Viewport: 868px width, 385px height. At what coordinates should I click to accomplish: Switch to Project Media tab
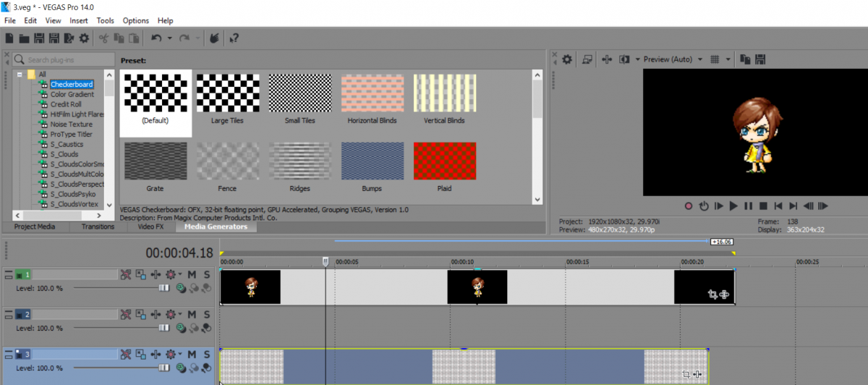[35, 227]
